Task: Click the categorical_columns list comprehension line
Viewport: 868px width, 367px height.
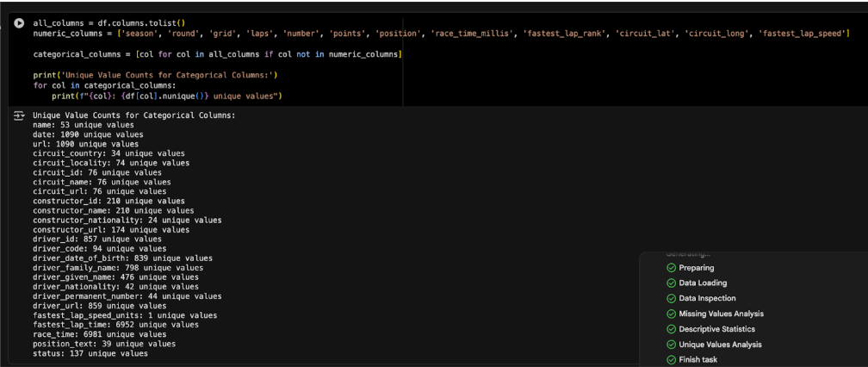Action: pos(218,54)
